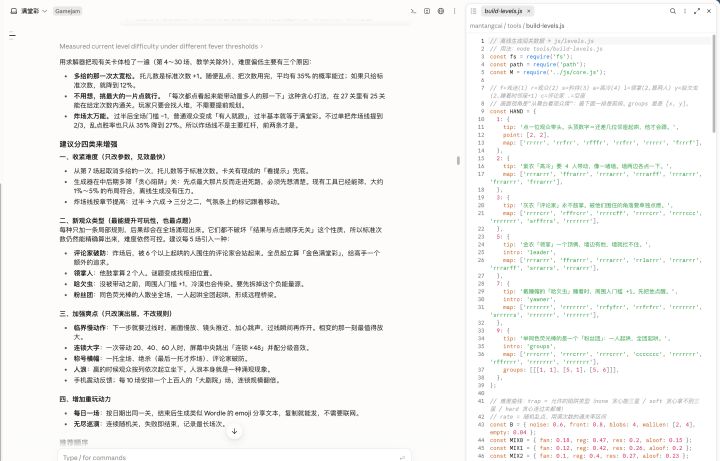Click the globe icon in chat header
This screenshot has height=461, width=720.
tap(441, 11)
